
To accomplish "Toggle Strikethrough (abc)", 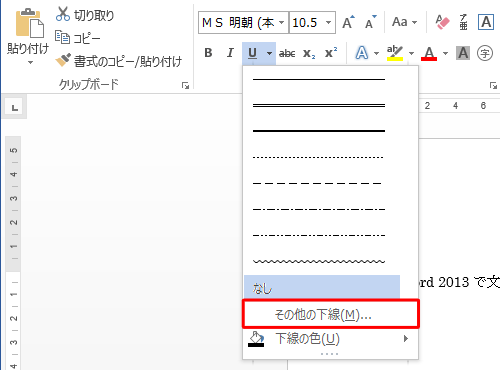I will [287, 53].
